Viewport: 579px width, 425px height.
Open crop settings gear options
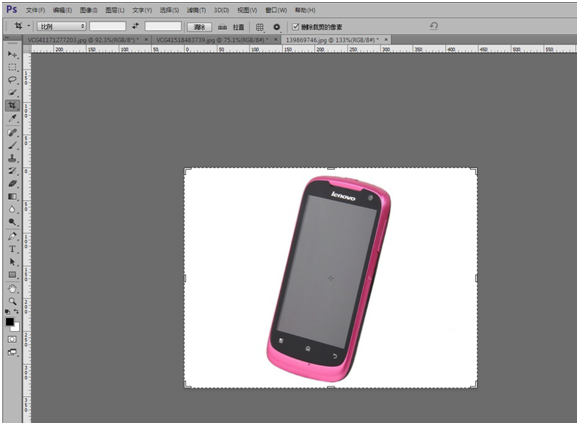click(277, 27)
